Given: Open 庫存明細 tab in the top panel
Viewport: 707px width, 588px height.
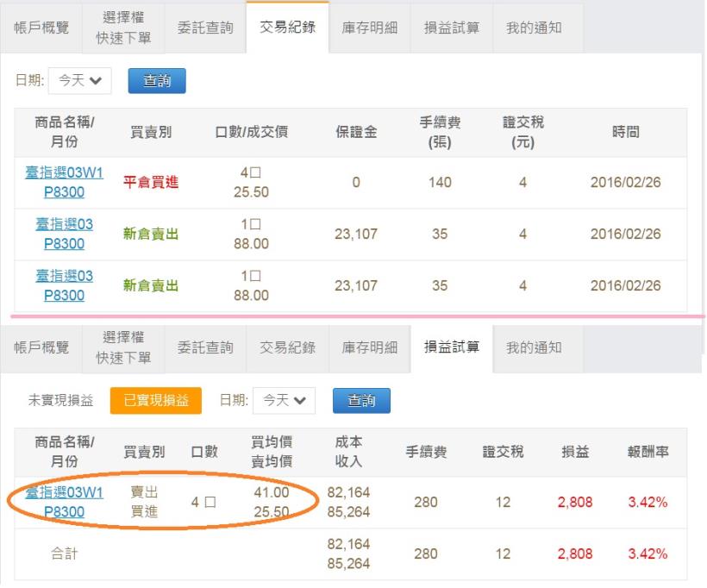Looking at the screenshot, I should pos(370,28).
